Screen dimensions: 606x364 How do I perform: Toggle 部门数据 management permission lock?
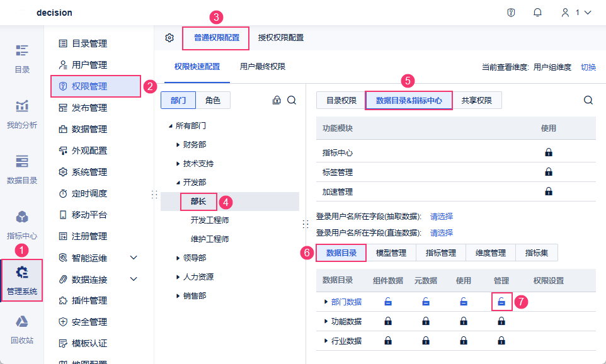(501, 302)
